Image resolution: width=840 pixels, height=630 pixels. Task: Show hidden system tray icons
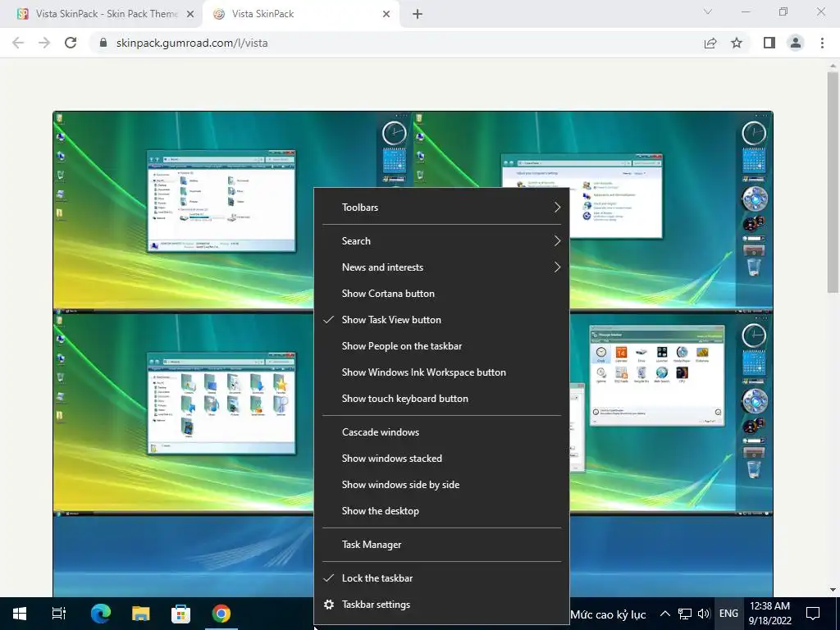(664, 614)
